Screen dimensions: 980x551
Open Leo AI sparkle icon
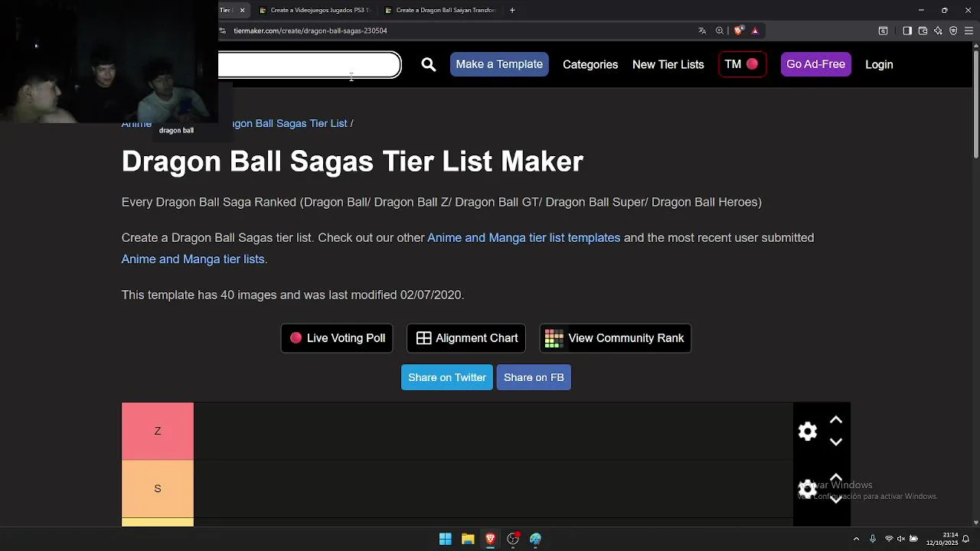point(938,31)
